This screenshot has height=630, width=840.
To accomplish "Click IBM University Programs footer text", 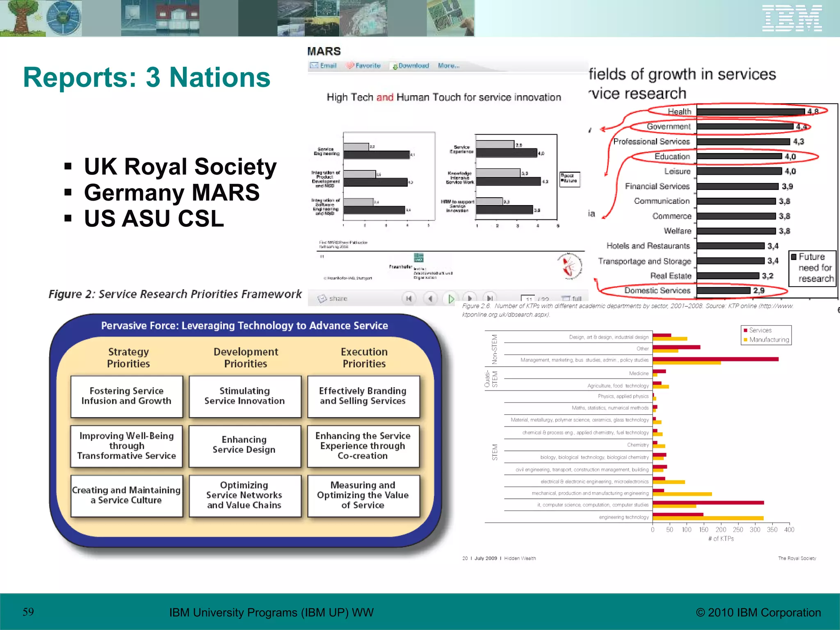I will 272,612.
